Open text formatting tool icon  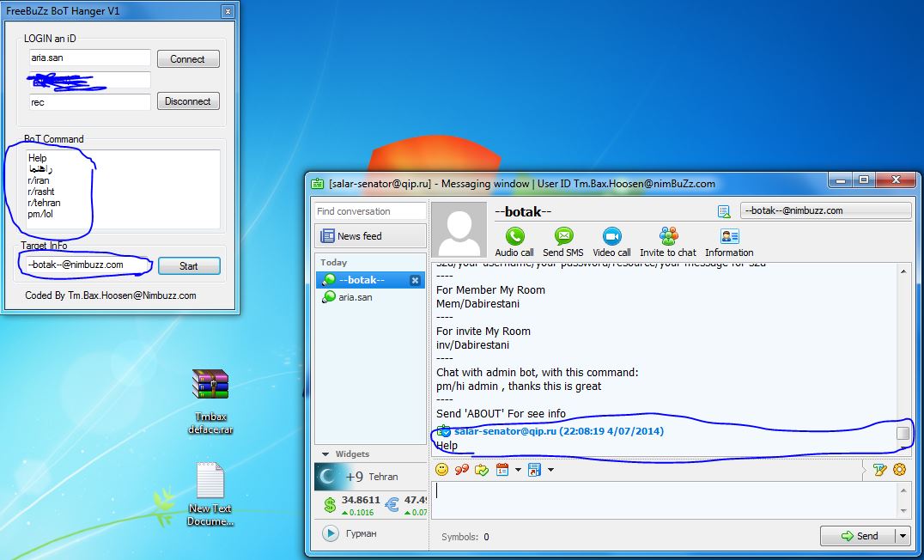[x=880, y=470]
